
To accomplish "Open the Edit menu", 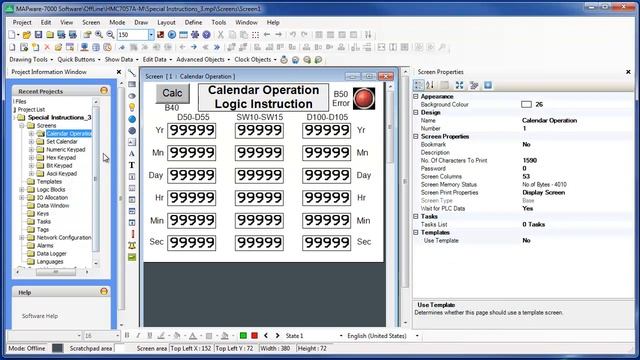I will click(46, 22).
